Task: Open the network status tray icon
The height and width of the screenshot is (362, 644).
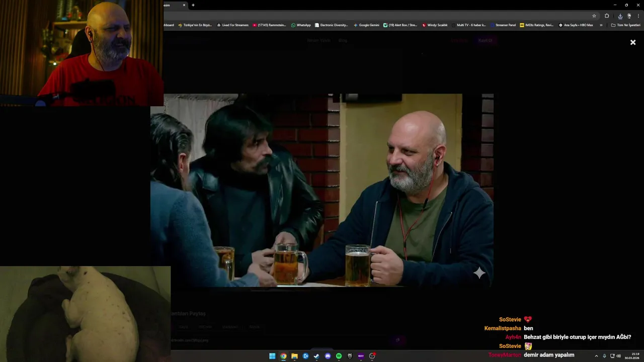Action: 612,356
